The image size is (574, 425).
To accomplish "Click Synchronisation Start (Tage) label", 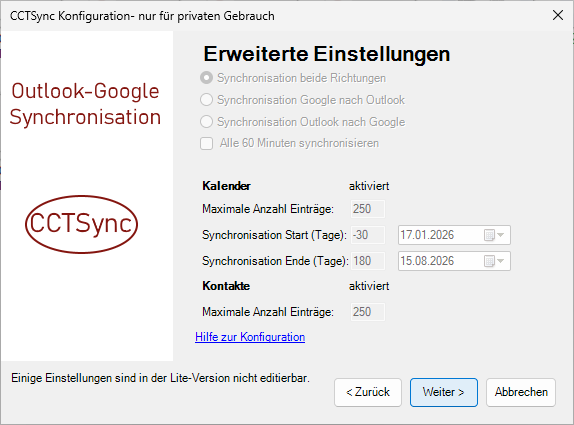I will point(274,235).
